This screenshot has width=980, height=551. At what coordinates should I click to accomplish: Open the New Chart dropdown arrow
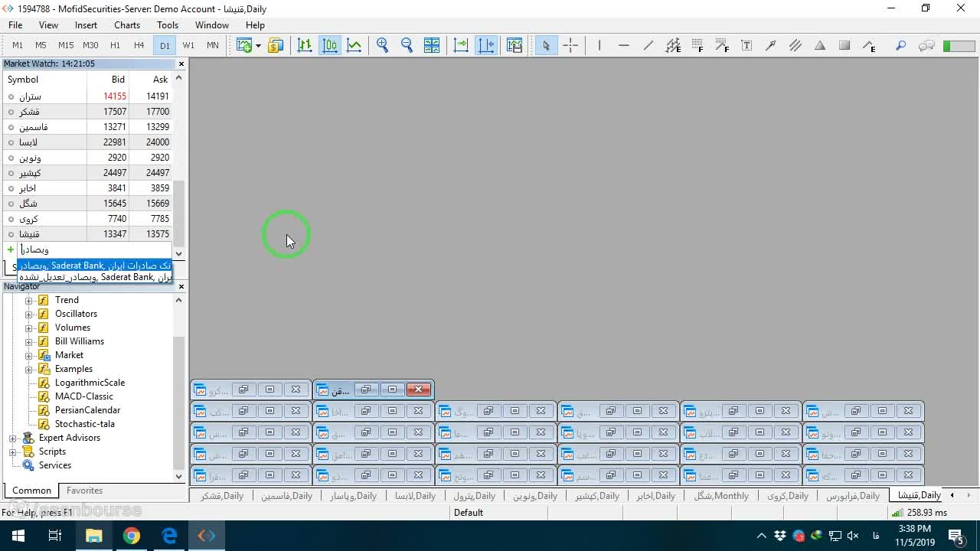point(258,46)
